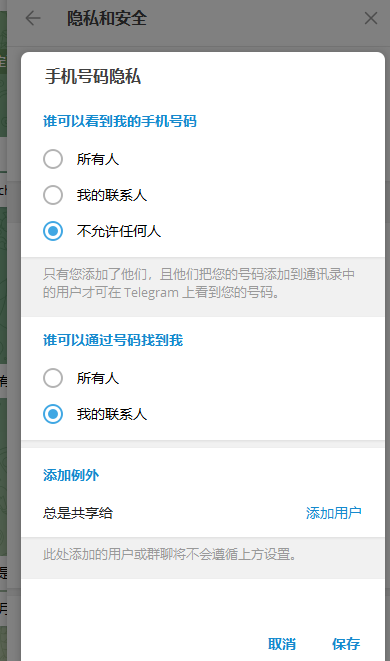The image size is (390, 661).
Task: Close the 隐私和安全 settings panel
Action: click(371, 18)
